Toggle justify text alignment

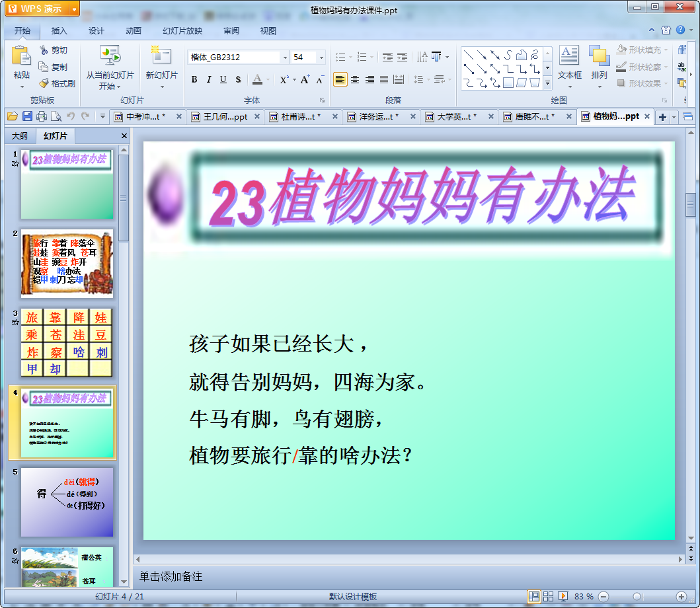click(384, 79)
